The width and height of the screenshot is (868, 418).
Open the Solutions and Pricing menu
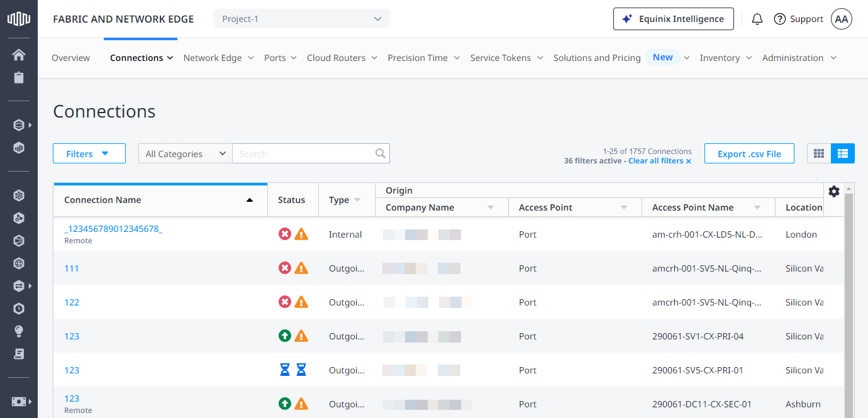(621, 58)
